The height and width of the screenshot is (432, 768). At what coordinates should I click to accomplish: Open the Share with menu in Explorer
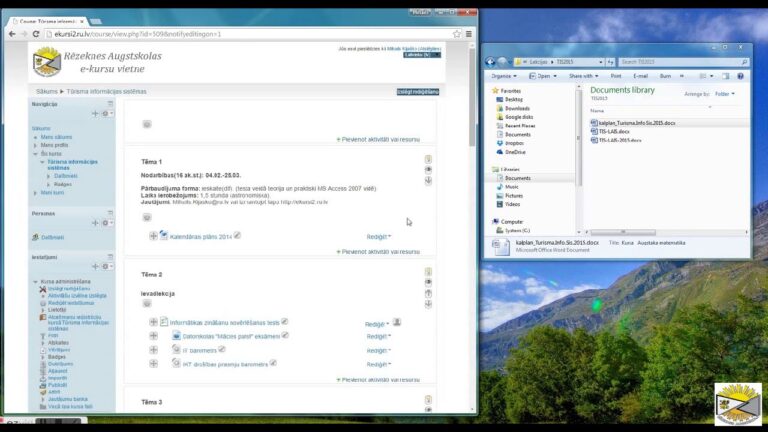[583, 76]
